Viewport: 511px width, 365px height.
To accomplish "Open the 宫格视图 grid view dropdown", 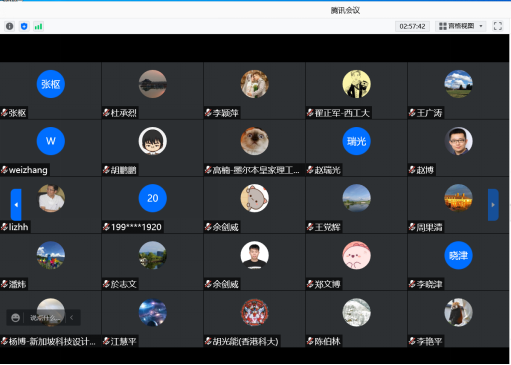I will (461, 26).
